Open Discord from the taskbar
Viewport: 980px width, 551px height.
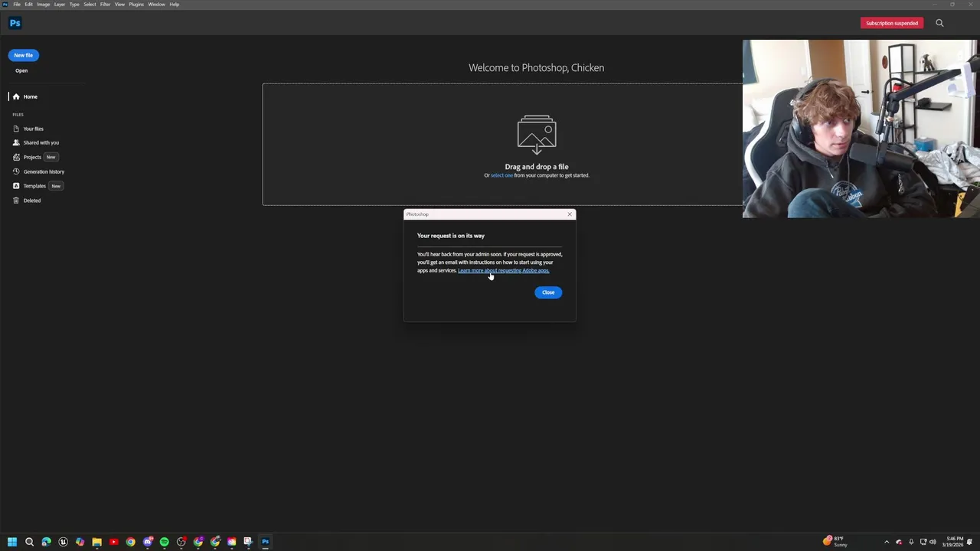147,542
